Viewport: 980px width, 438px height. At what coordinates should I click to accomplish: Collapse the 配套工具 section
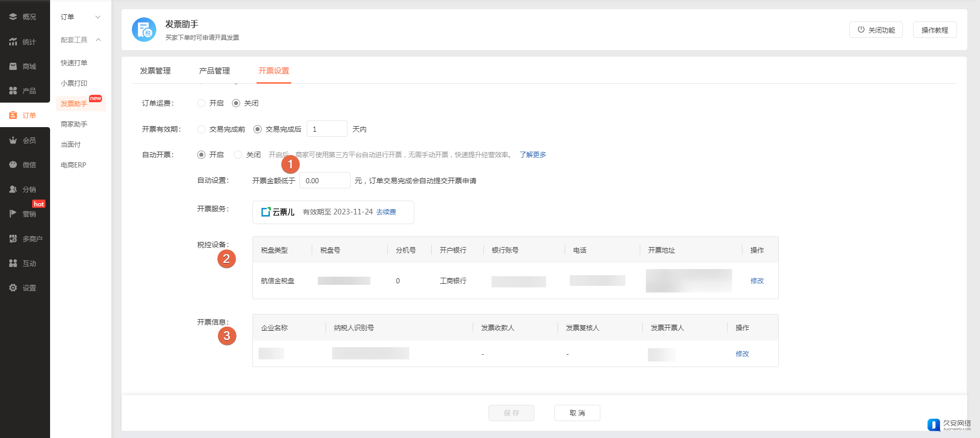[98, 40]
